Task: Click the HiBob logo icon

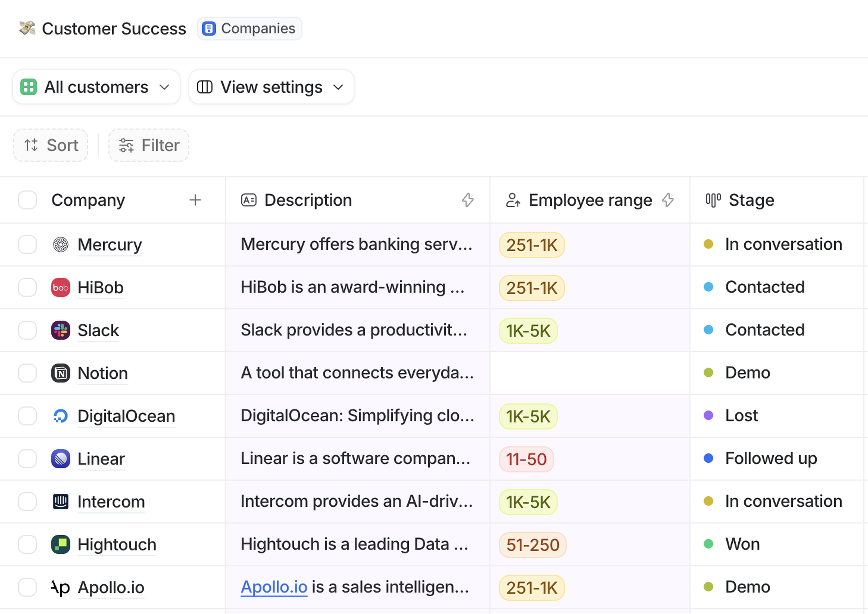Action: (61, 287)
